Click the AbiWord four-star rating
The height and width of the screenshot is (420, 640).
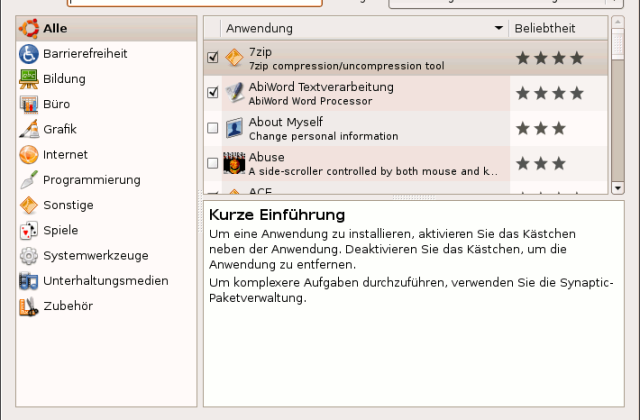(x=550, y=93)
